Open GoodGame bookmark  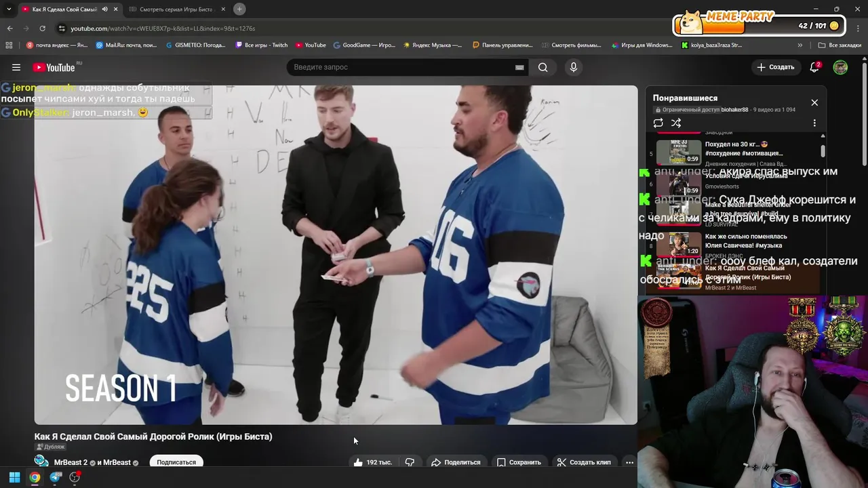point(364,45)
